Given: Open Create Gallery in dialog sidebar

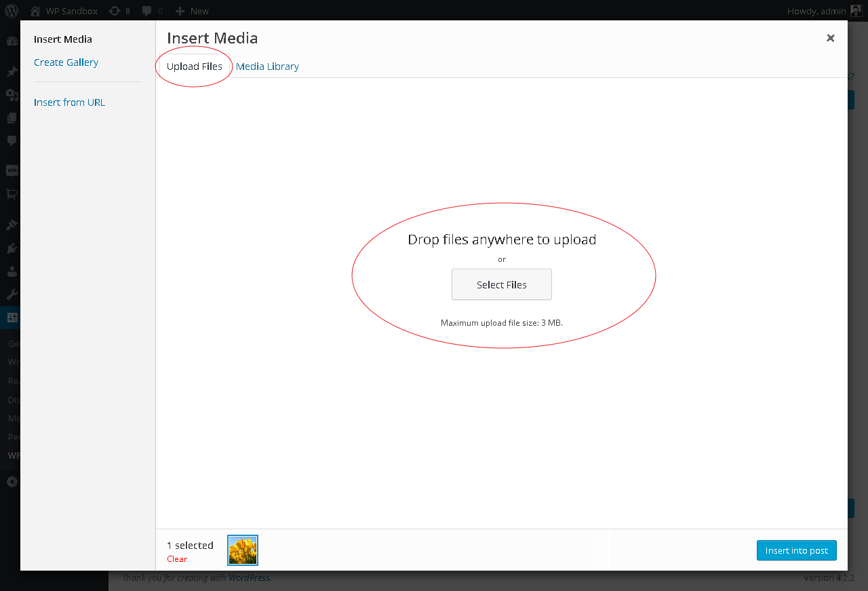Looking at the screenshot, I should click(66, 62).
